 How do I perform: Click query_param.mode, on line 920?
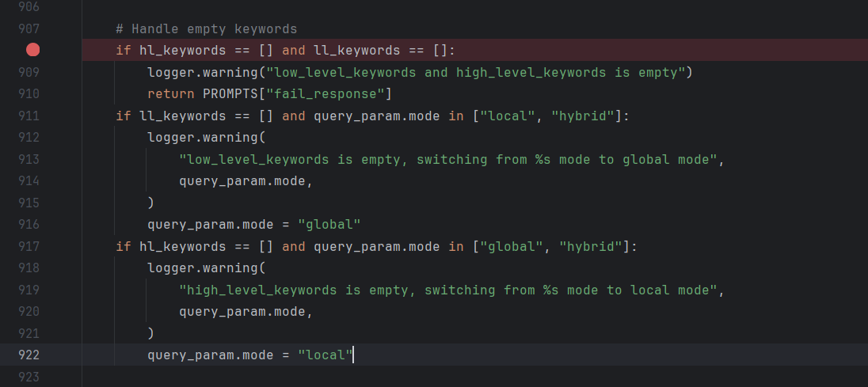(246, 312)
